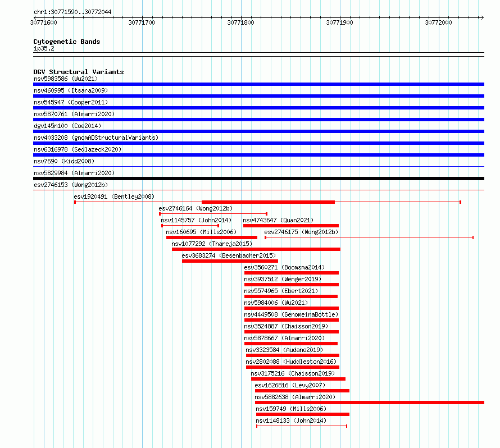Select nsv2802088 (Huddleston2016) label

291,362
